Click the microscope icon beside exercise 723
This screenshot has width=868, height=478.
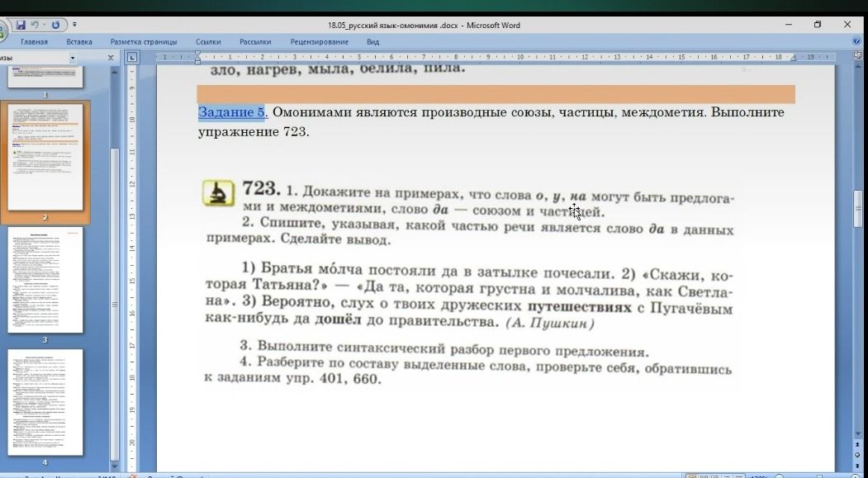[218, 193]
